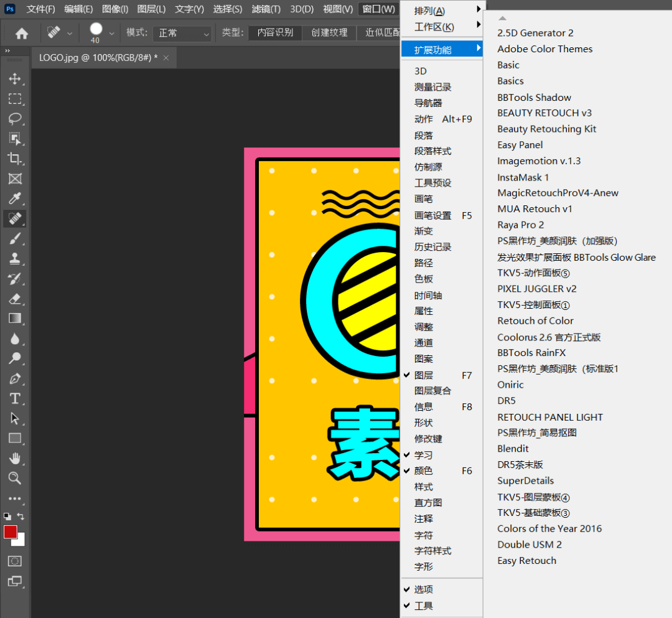Uncheck the 图层 panel menu item
Viewport: 672px width, 618px height.
(x=424, y=375)
